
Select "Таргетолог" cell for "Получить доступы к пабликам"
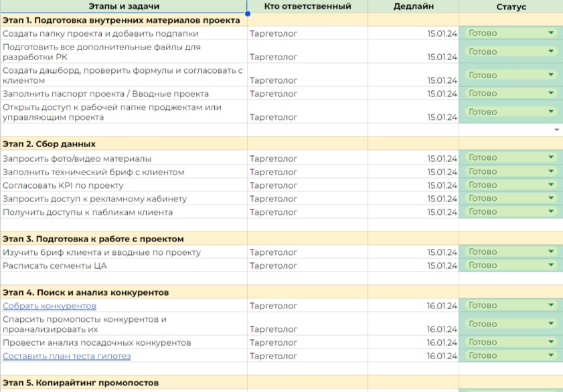308,212
